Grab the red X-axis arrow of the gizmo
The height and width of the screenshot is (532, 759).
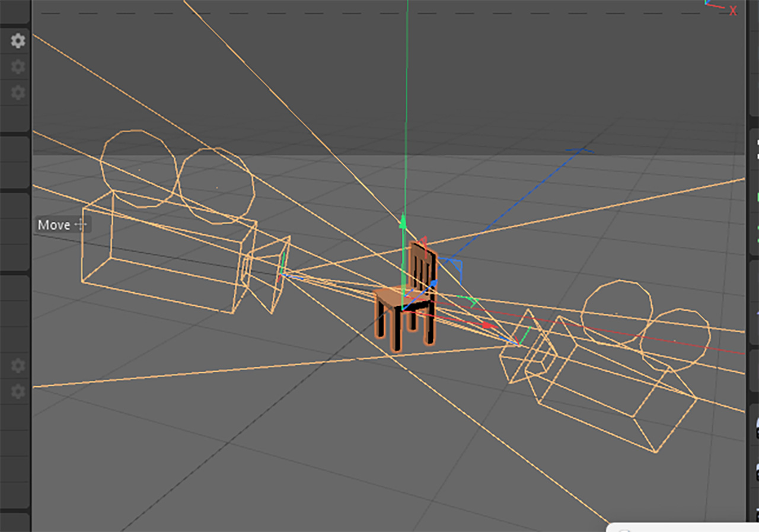click(x=489, y=325)
